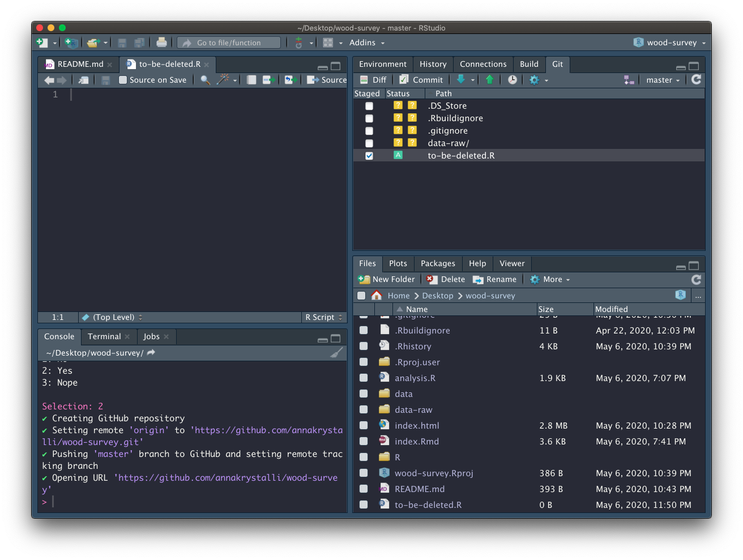
Task: Click the Rename button in Files pane
Action: tap(494, 279)
